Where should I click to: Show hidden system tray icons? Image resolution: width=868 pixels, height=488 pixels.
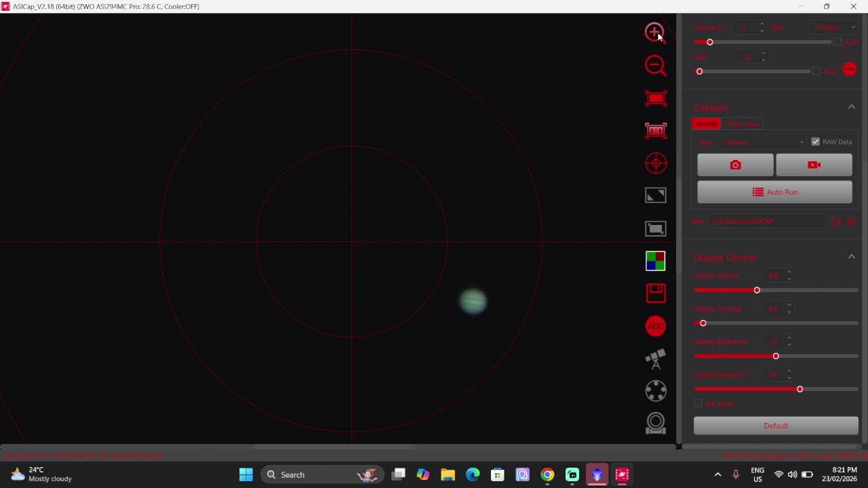click(x=717, y=474)
